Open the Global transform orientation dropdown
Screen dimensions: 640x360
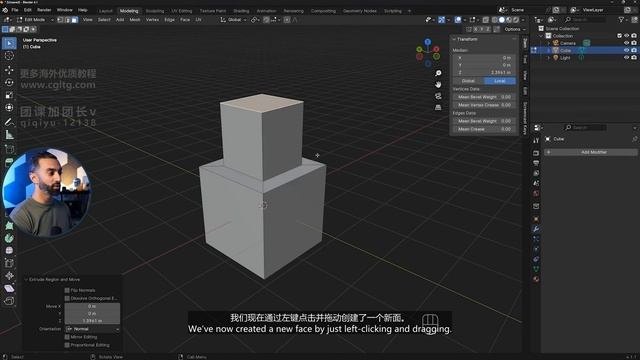coord(233,20)
